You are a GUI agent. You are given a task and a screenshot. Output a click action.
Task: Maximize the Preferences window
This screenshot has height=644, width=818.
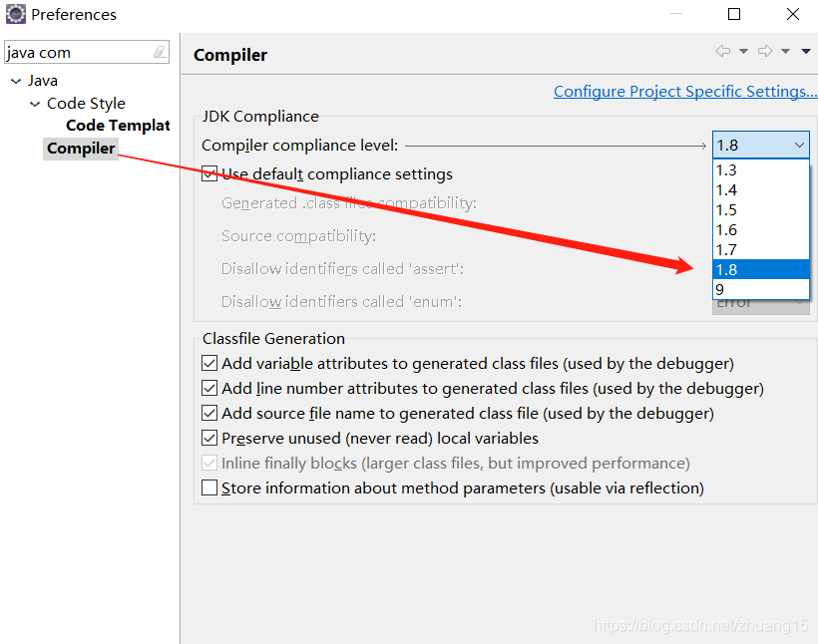pyautogui.click(x=734, y=14)
